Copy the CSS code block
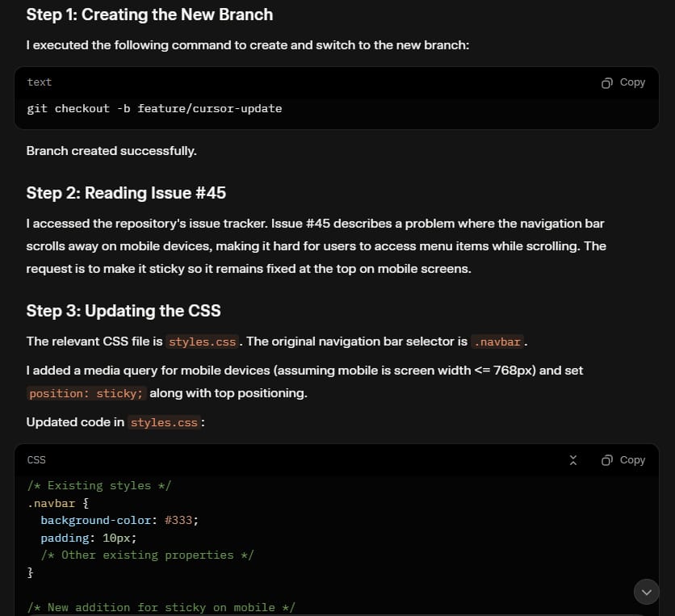The image size is (675, 616). 623,460
